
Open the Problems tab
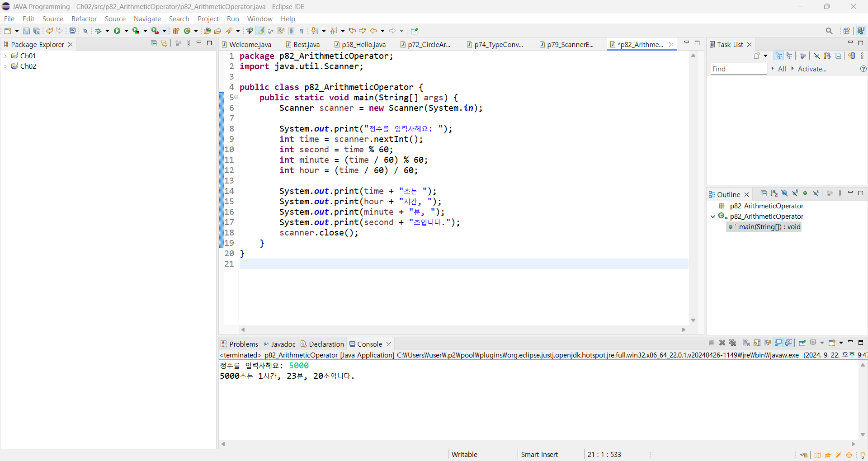239,344
